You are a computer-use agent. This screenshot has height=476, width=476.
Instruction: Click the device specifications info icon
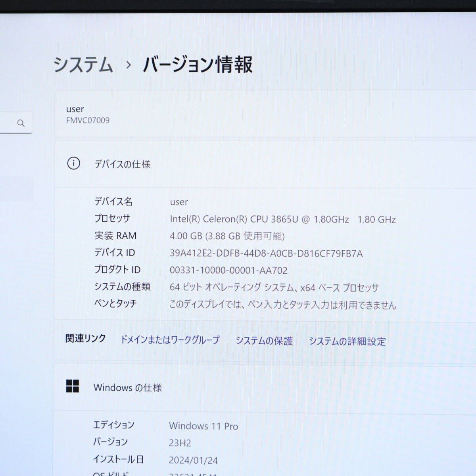point(73,163)
